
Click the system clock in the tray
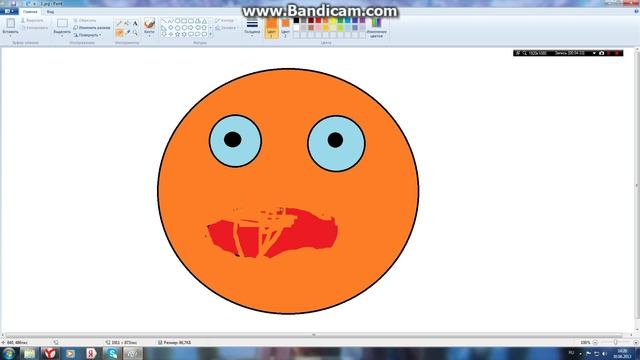tap(622, 353)
